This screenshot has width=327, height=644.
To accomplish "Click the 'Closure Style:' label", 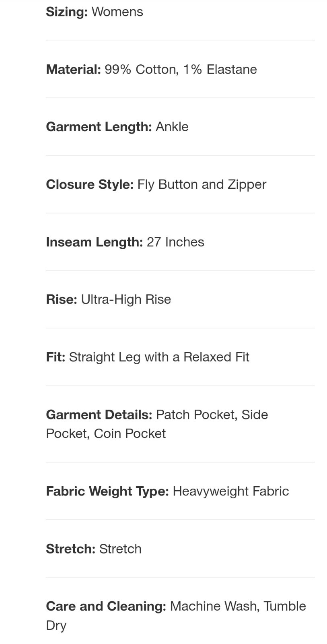I will 89,184.
